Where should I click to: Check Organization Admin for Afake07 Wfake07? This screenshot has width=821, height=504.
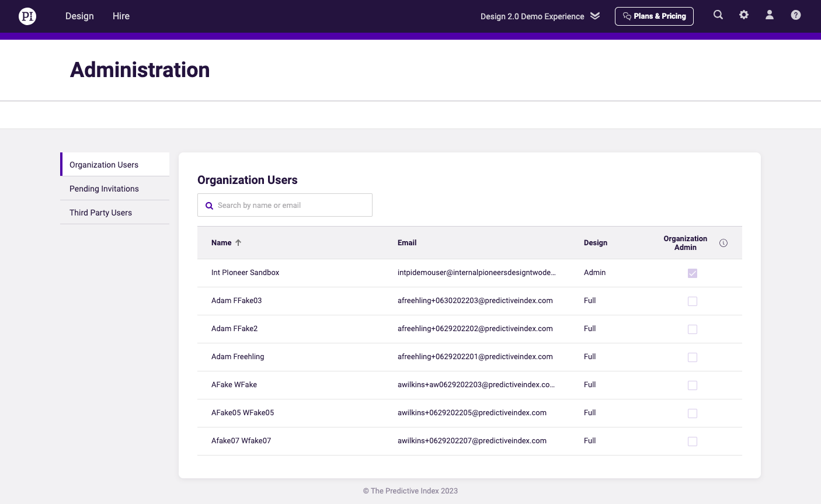pyautogui.click(x=693, y=442)
